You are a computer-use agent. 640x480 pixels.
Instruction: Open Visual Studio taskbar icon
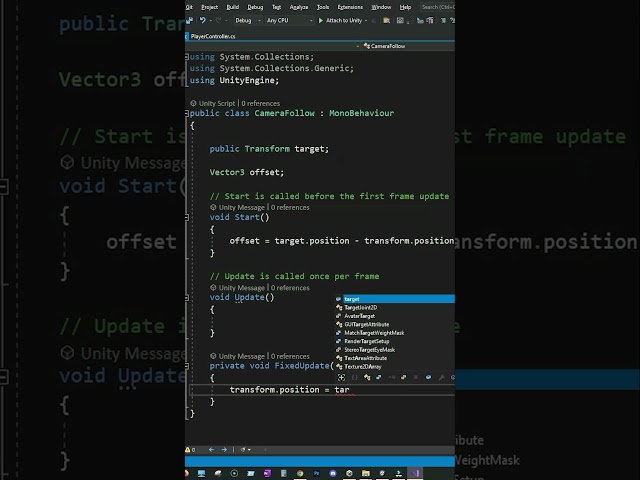point(415,473)
